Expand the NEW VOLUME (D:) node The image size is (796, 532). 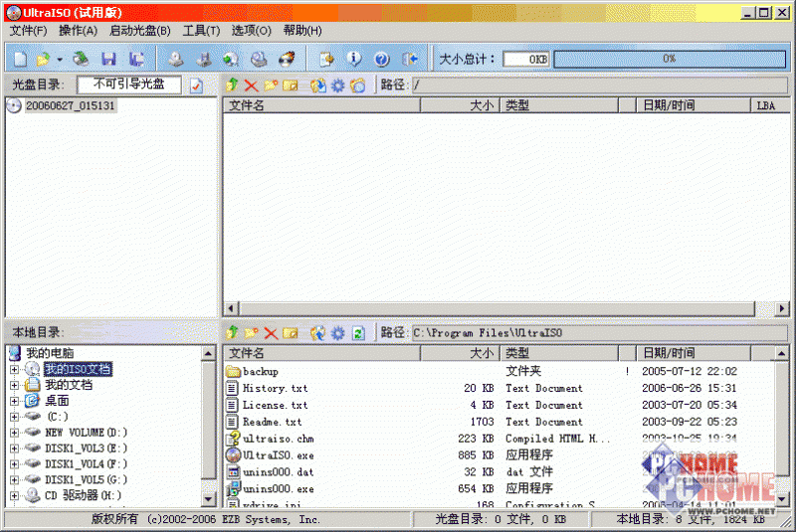pyautogui.click(x=14, y=433)
